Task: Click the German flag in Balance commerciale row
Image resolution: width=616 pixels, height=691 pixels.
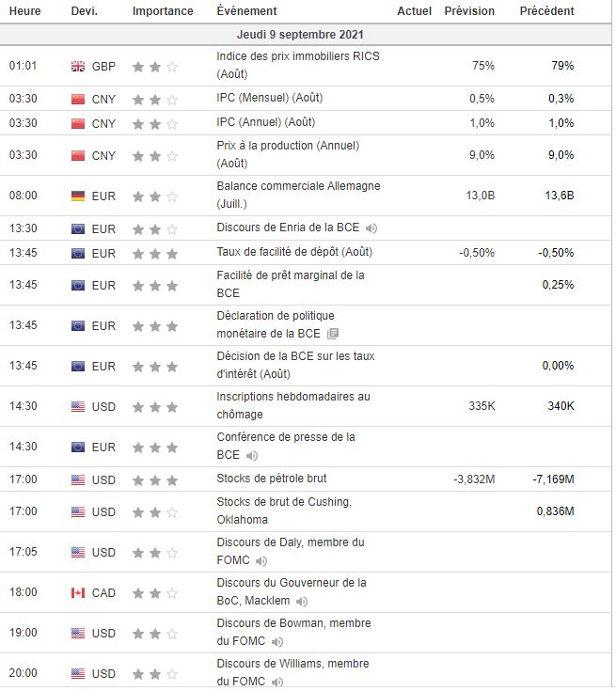Action: pyautogui.click(x=78, y=196)
